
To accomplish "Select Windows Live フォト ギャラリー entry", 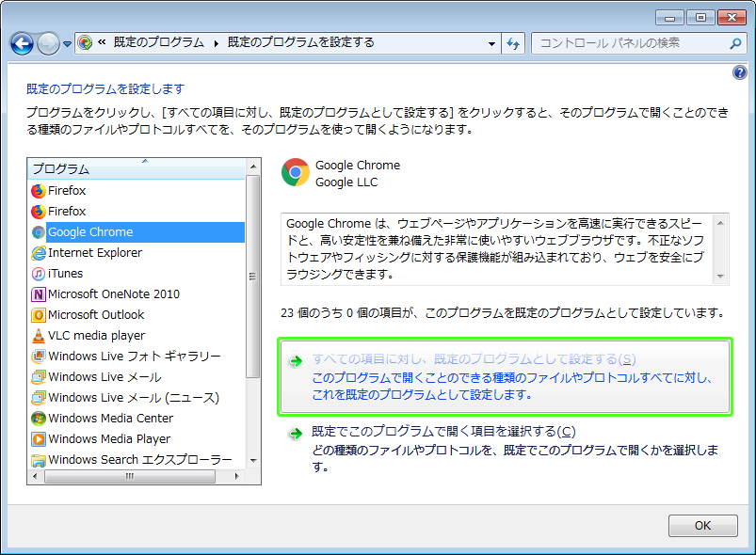I will 137,357.
